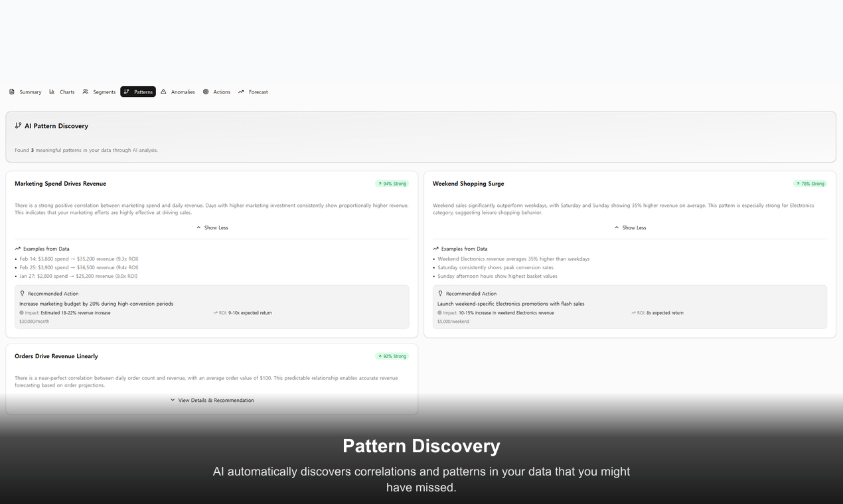Click the 92% Strong badge on Orders card
Screen dimensions: 843x504
click(x=392, y=355)
